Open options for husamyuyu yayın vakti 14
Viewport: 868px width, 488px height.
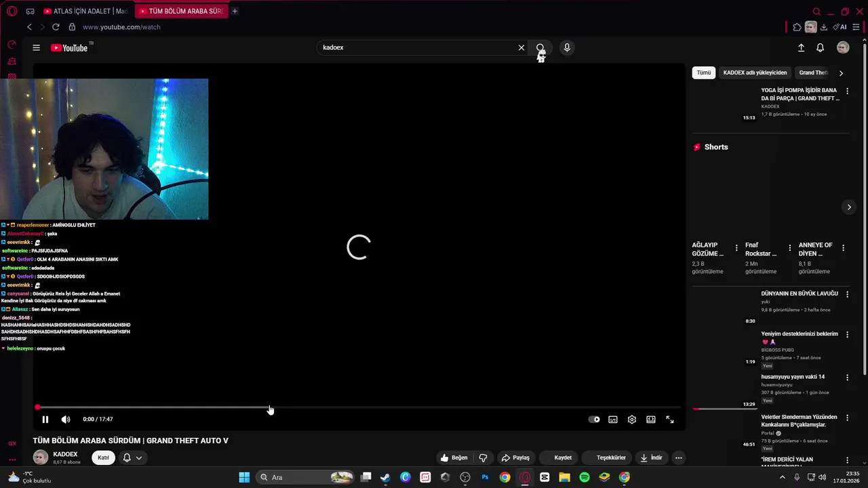(x=847, y=378)
